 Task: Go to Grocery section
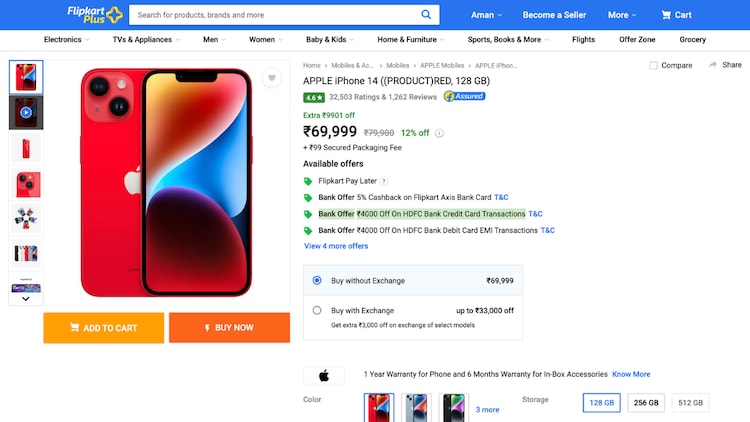[692, 40]
